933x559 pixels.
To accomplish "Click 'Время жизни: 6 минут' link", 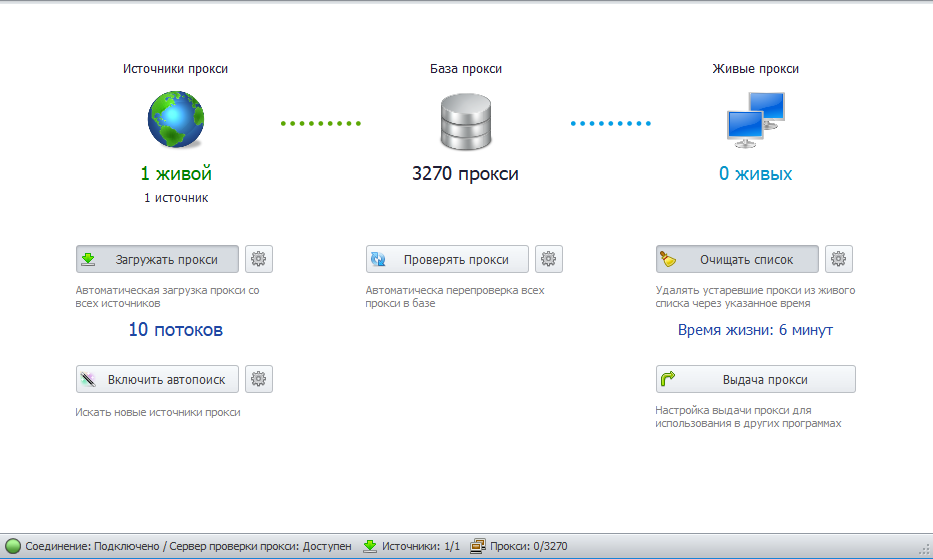I will pyautogui.click(x=755, y=330).
